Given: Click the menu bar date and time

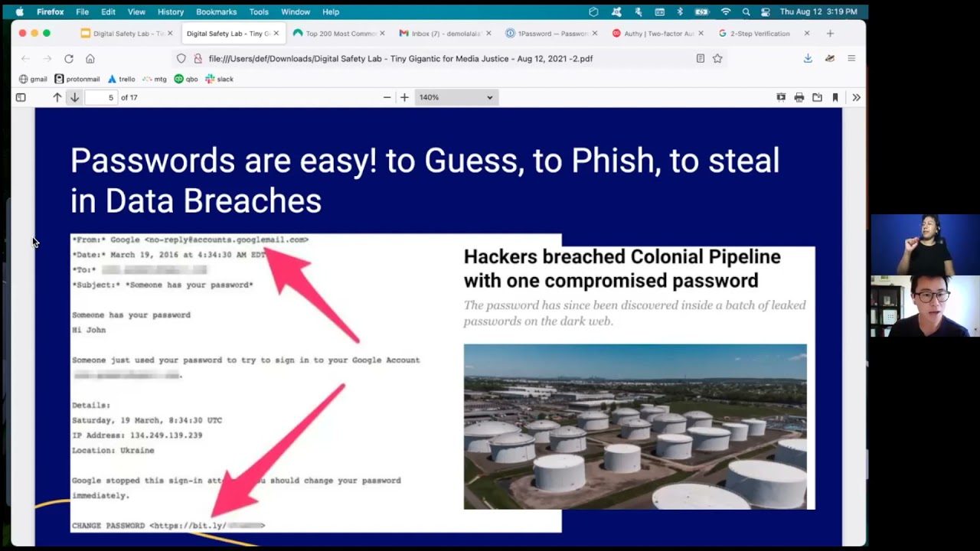Looking at the screenshot, I should click(819, 11).
